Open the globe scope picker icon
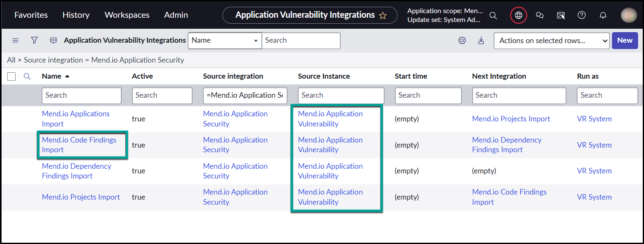 519,15
